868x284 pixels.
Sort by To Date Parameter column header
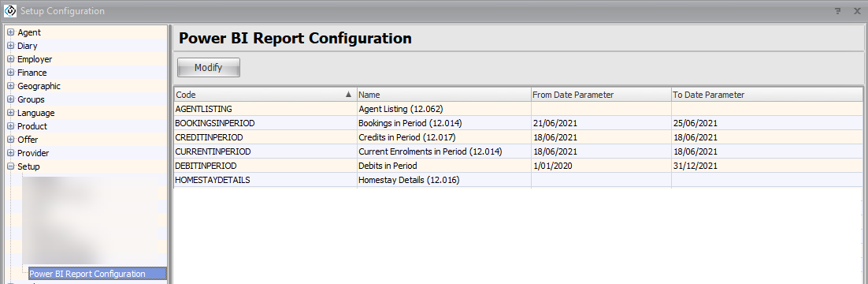(x=766, y=95)
